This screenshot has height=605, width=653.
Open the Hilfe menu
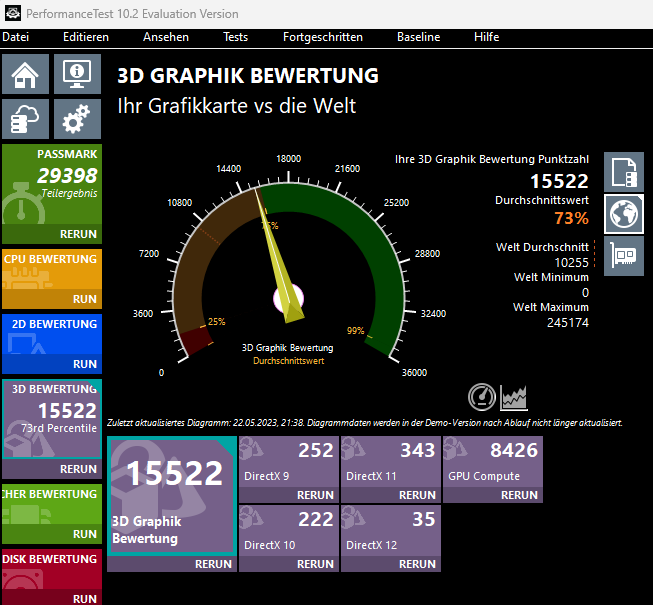(x=486, y=37)
